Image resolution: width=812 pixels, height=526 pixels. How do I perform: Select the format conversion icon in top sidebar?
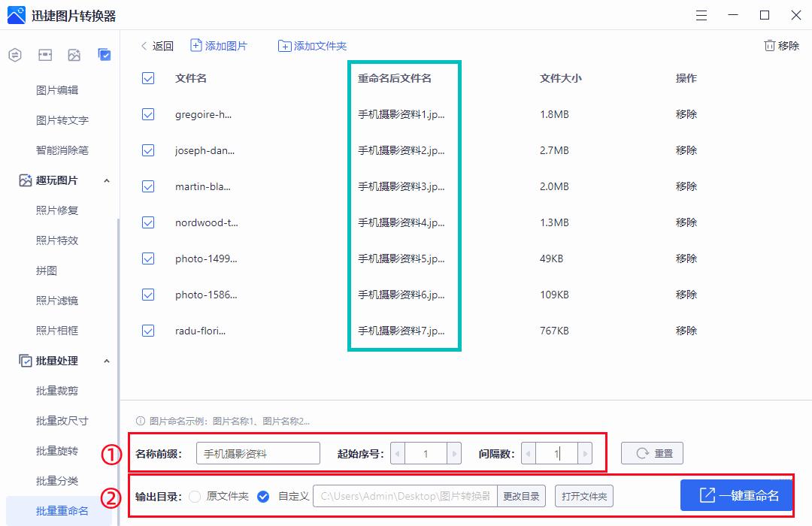click(15, 54)
